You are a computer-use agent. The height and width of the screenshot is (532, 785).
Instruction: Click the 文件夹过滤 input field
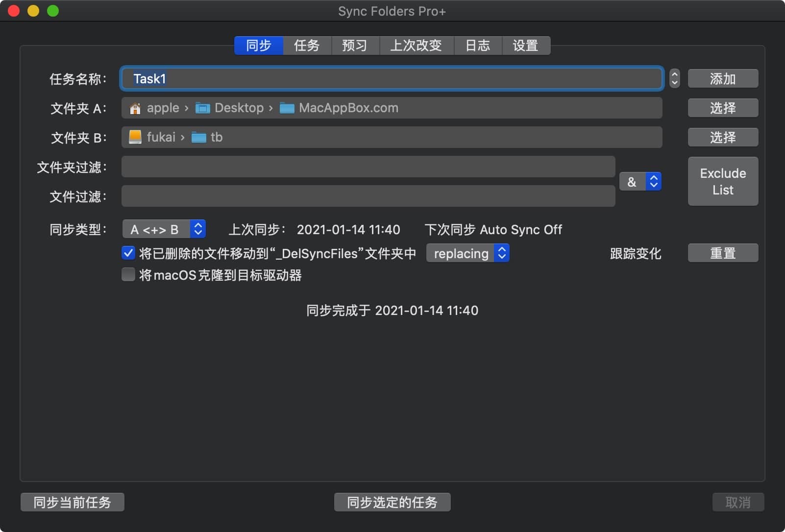click(x=368, y=167)
